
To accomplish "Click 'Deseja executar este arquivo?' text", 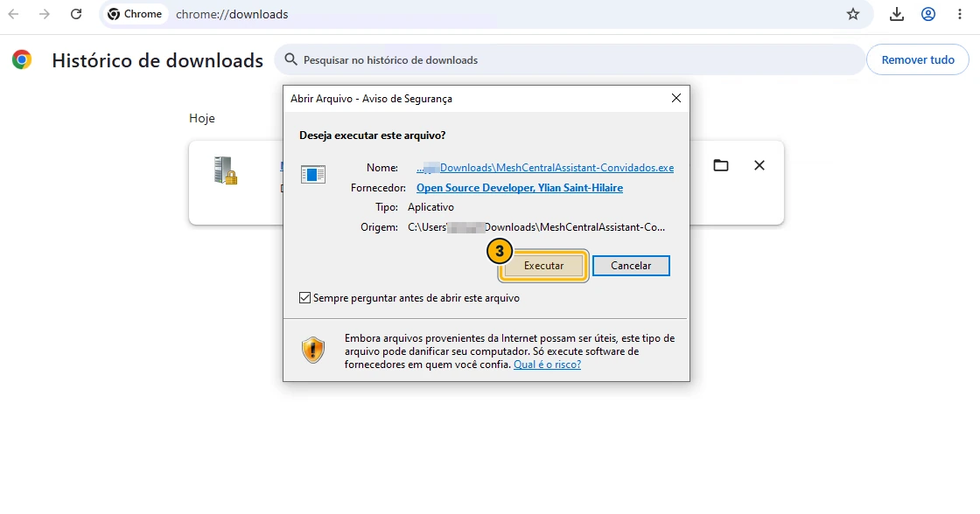I will point(373,135).
